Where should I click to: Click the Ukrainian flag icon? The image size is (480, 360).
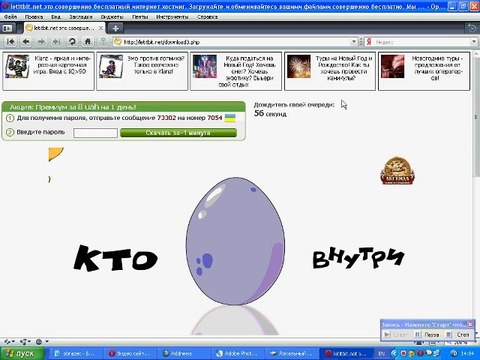click(x=230, y=118)
